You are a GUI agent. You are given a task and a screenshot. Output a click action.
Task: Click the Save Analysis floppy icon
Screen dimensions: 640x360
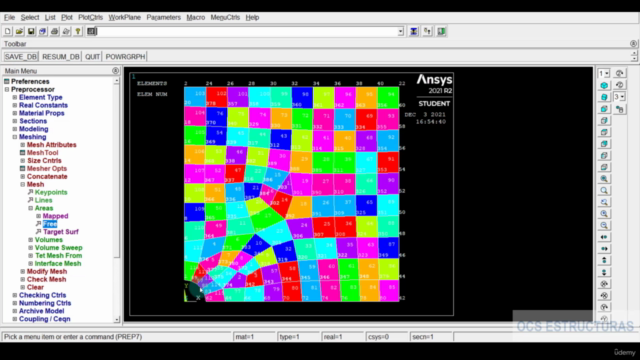tap(31, 31)
